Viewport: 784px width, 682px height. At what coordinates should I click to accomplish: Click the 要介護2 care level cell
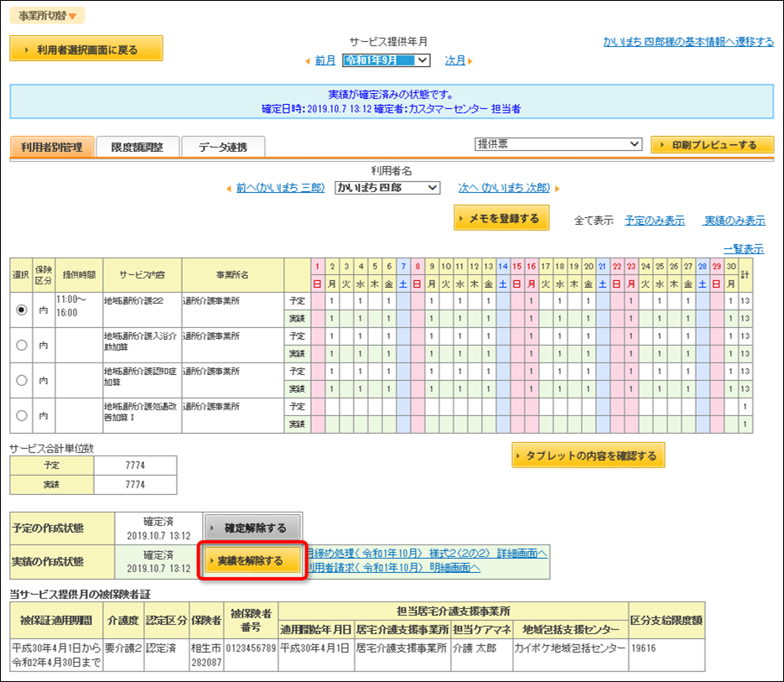(123, 655)
